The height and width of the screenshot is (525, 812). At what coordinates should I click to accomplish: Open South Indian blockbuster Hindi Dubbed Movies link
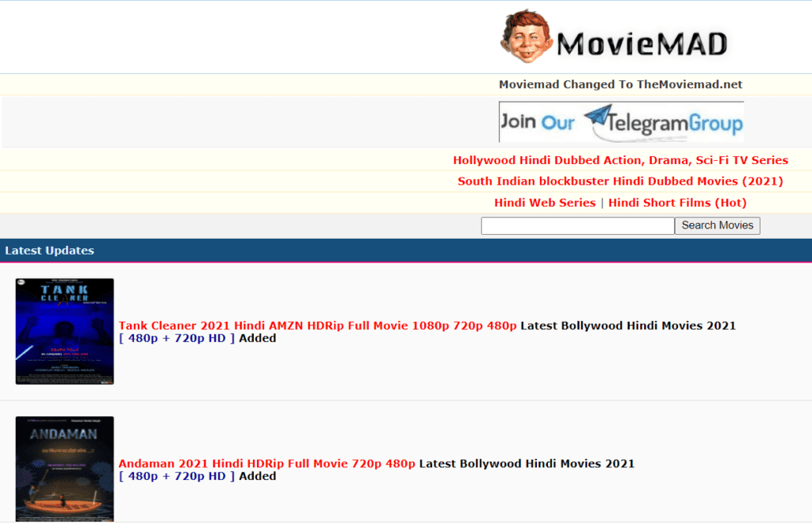[620, 182]
